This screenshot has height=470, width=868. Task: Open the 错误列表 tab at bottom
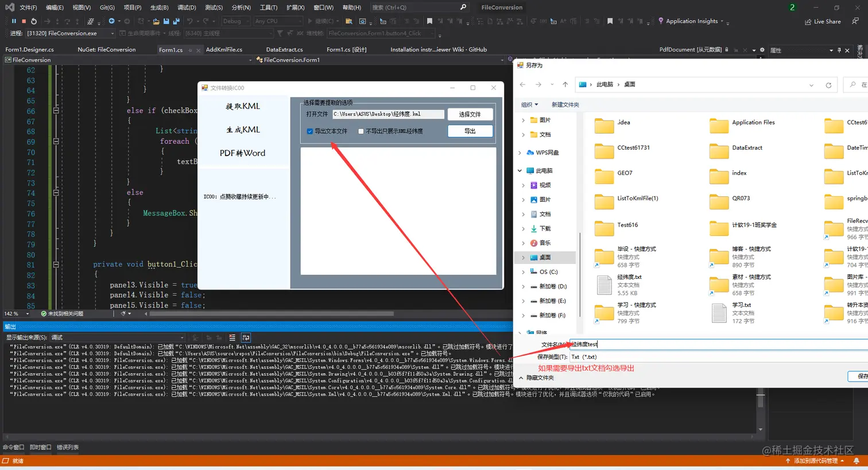point(68,447)
